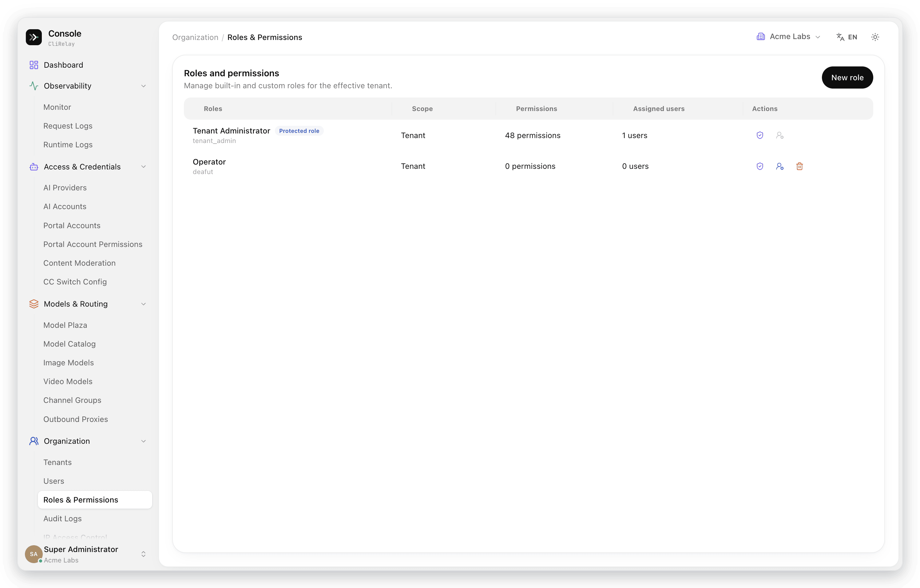
Task: Open Portal Account Permissions
Action: point(93,244)
